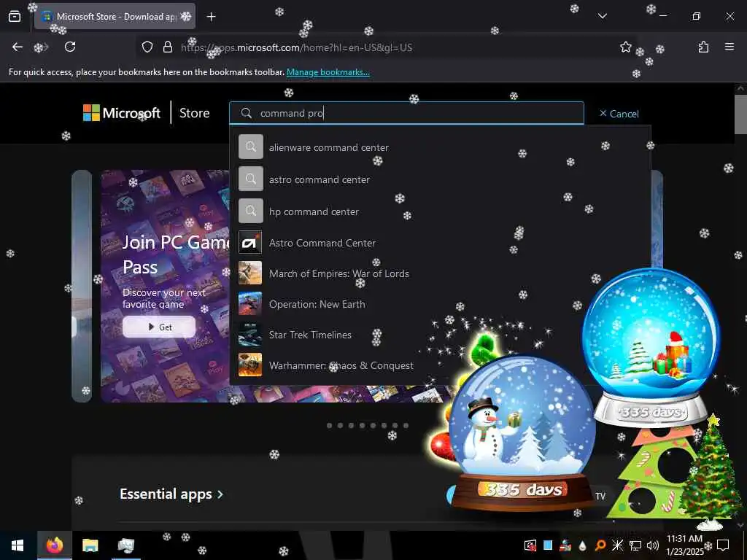Click the Operation: New Earth game thumbnail
Image resolution: width=747 pixels, height=560 pixels.
pos(250,304)
